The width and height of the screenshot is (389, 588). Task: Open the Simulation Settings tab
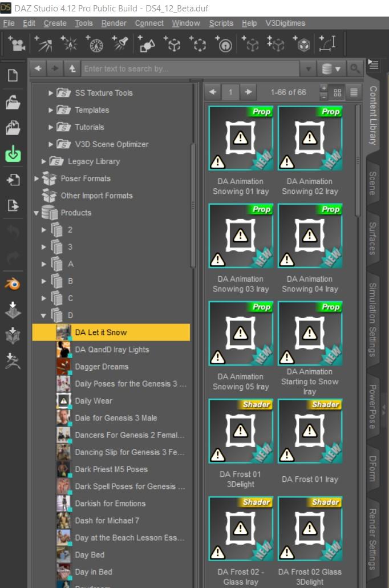point(372,319)
